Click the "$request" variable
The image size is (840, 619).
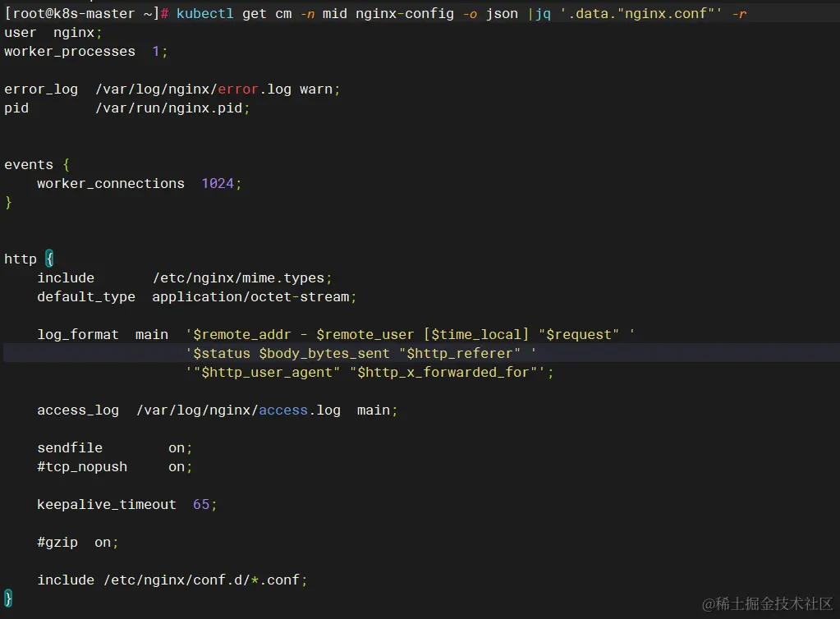pos(579,335)
